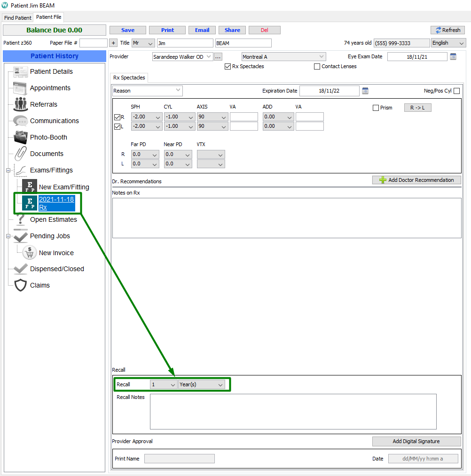Click Add Digital Signature button
The image size is (471, 476).
[416, 441]
